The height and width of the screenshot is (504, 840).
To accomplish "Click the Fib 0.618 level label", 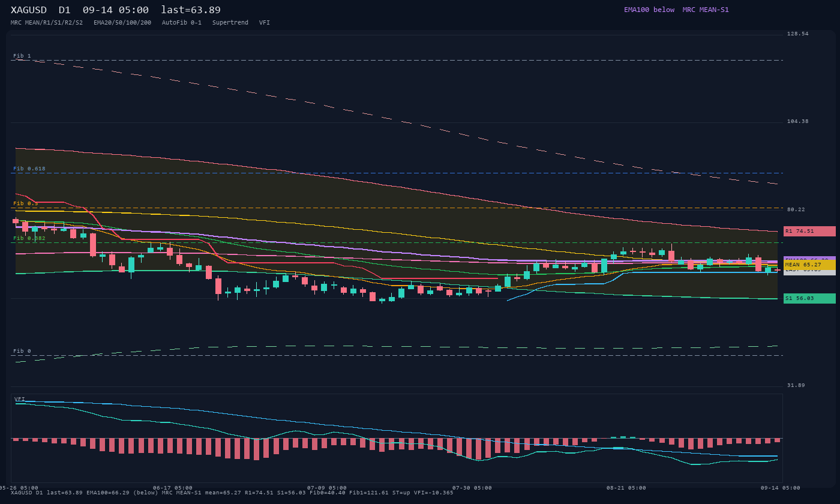I will tap(29, 169).
